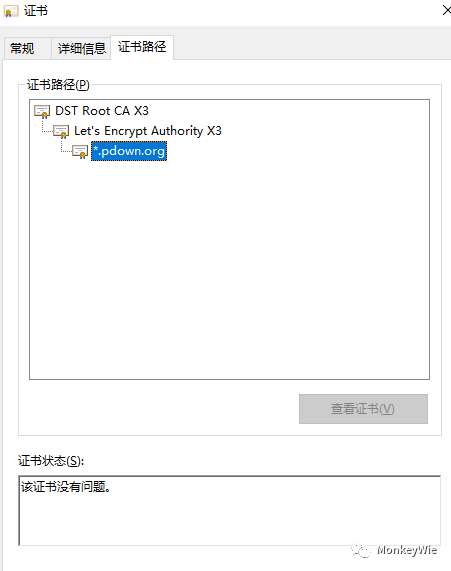Click the Let's Encrypt Authority X3 certificate icon
The width and height of the screenshot is (451, 571).
tap(61, 131)
